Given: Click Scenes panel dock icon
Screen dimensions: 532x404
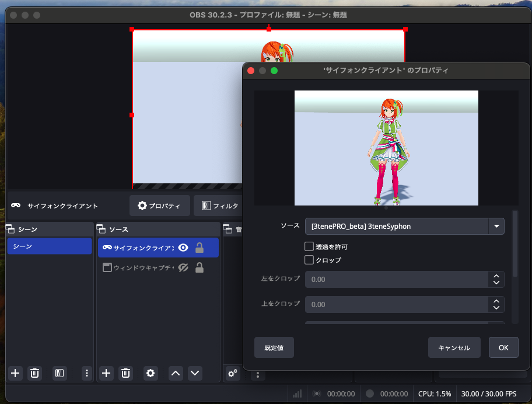Looking at the screenshot, I should [x=10, y=229].
